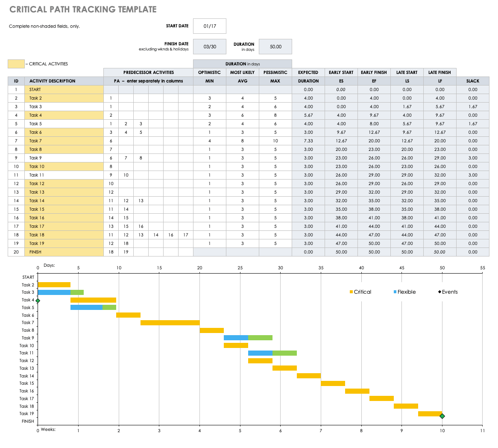Click the green diamond beside Task 4 row
This screenshot has height=448, width=498.
tap(38, 300)
